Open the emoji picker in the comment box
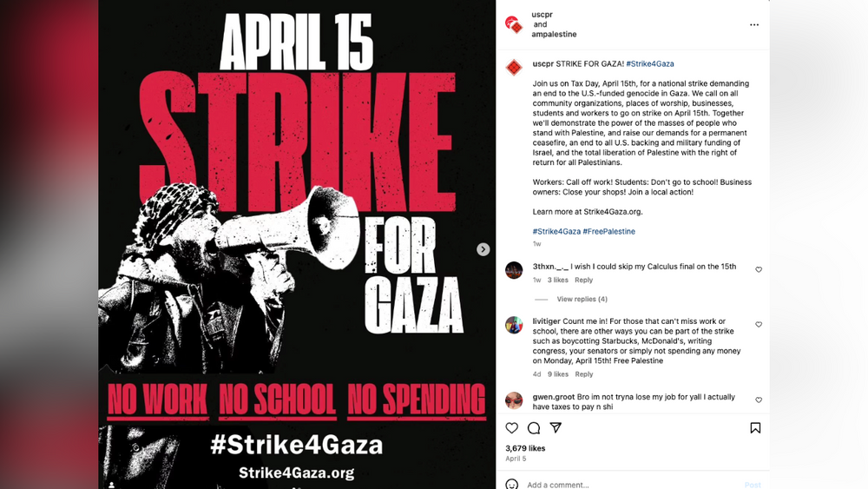868x489 pixels. pyautogui.click(x=512, y=484)
